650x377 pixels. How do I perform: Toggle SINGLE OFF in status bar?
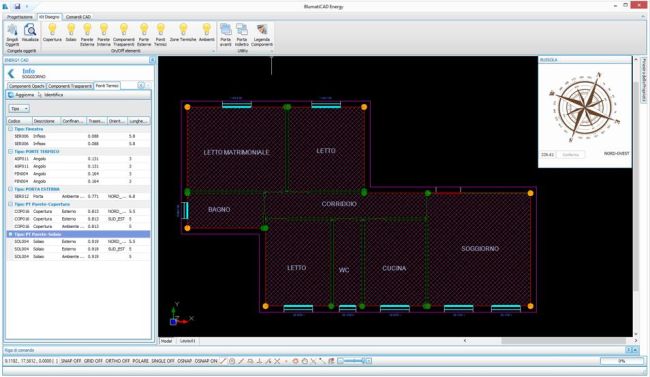pyautogui.click(x=163, y=361)
